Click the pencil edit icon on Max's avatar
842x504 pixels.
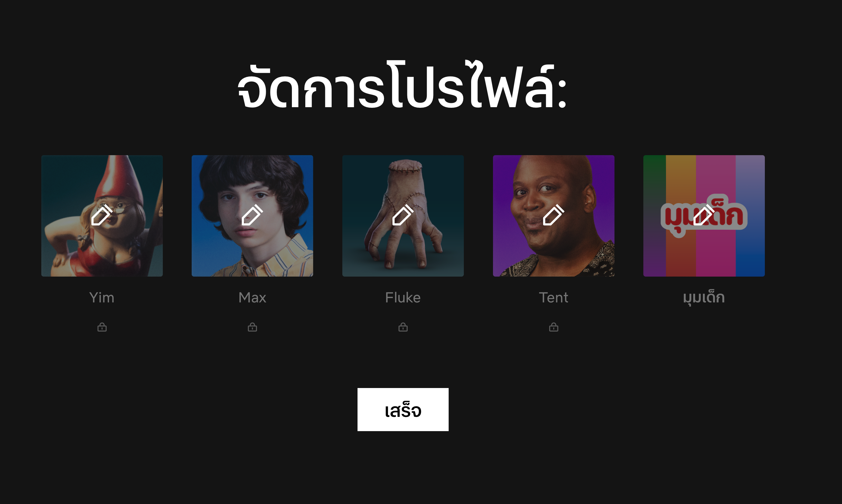pyautogui.click(x=252, y=215)
